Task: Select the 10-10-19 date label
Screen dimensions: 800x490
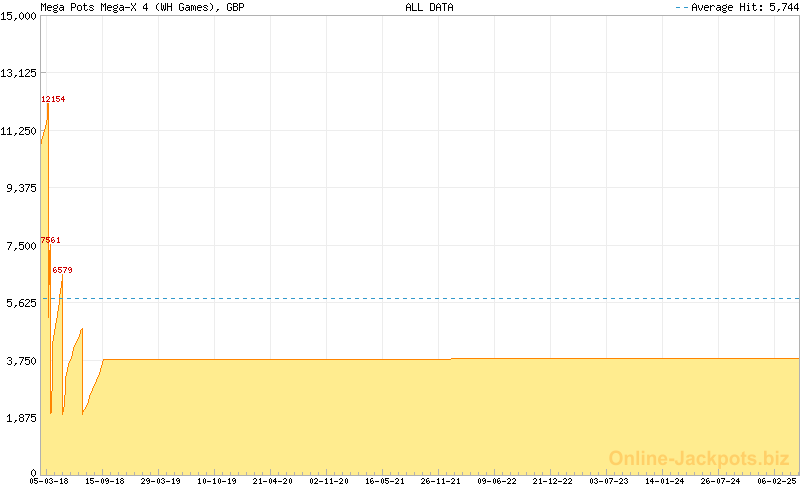Action: (216, 481)
